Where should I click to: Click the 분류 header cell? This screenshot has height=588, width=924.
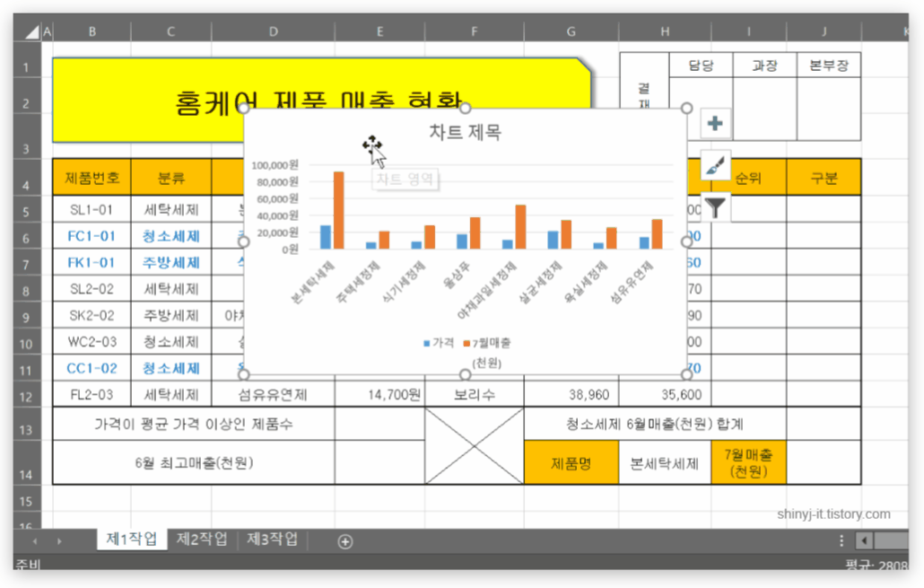point(170,178)
